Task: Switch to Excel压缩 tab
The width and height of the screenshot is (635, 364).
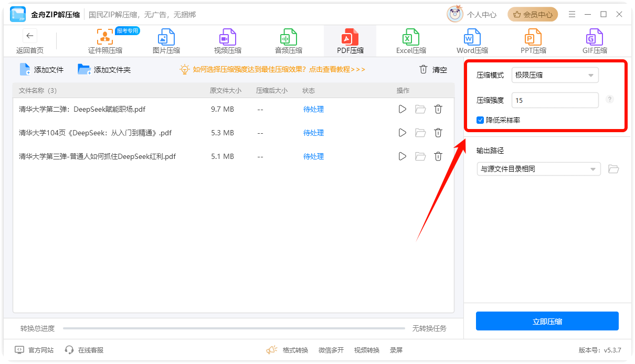Action: coord(411,41)
